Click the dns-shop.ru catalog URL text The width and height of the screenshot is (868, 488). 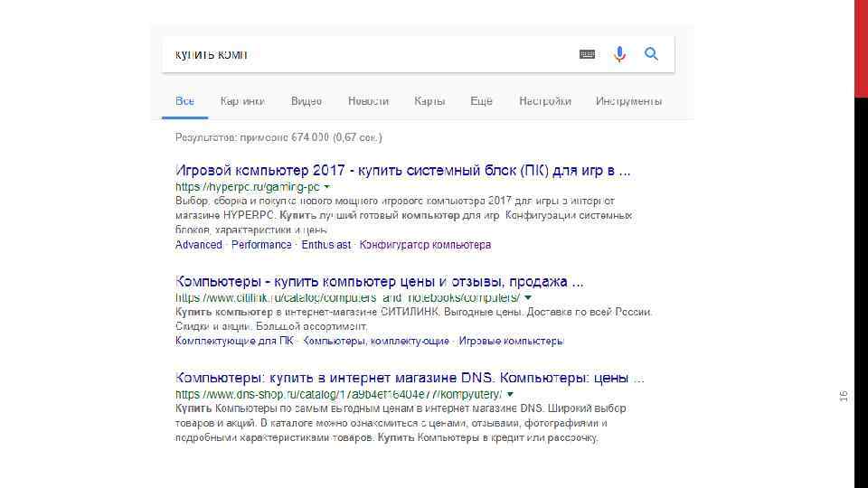tap(339, 395)
